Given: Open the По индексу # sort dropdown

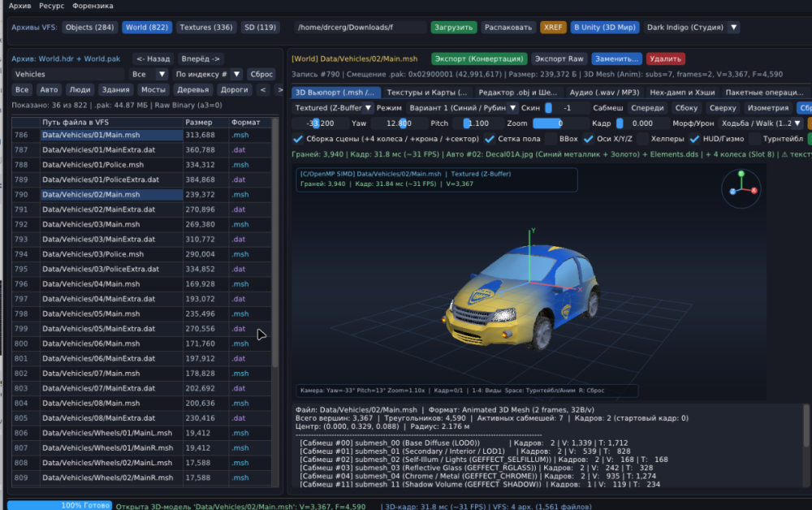Looking at the screenshot, I should [207, 74].
